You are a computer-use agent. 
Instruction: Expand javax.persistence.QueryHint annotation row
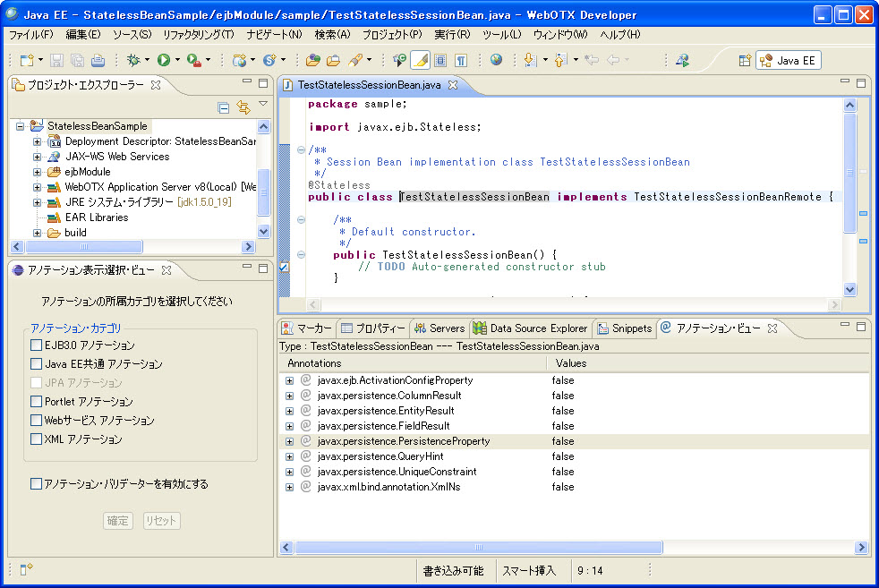pyautogui.click(x=290, y=456)
